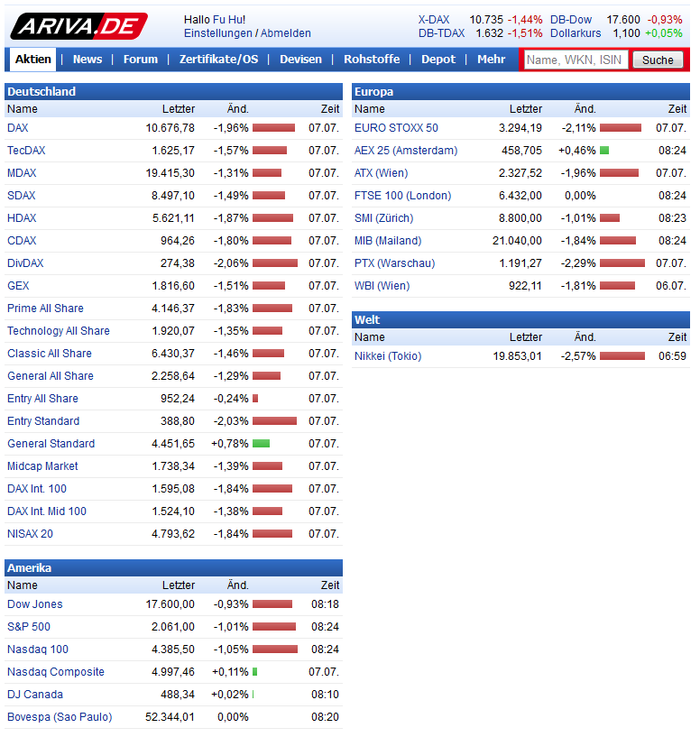Screen dimensions: 700x737
Task: Open Einstellungen link
Action: pos(218,33)
